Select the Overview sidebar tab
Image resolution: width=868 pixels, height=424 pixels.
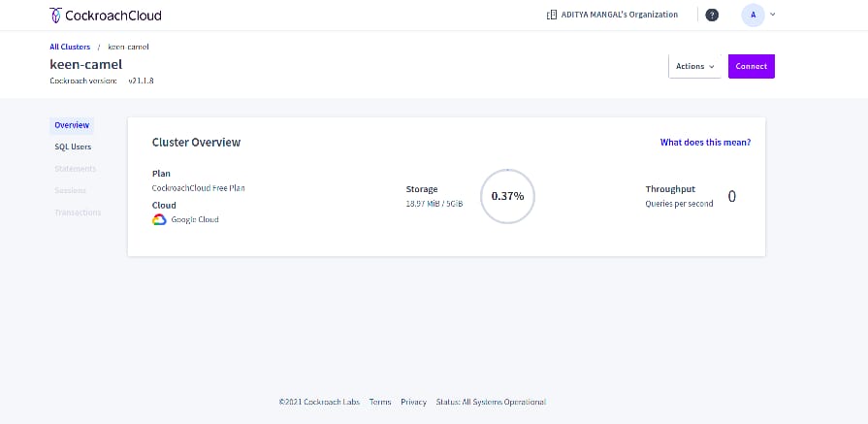point(72,125)
